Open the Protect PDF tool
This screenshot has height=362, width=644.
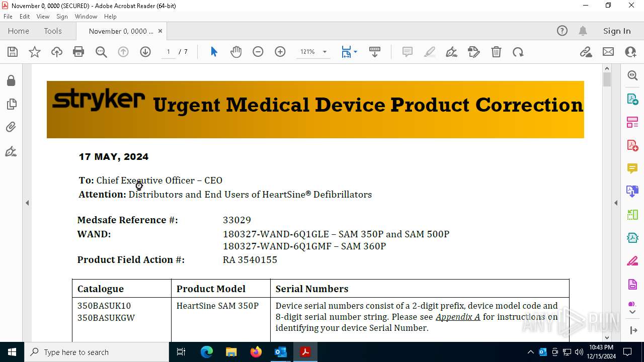(632, 285)
